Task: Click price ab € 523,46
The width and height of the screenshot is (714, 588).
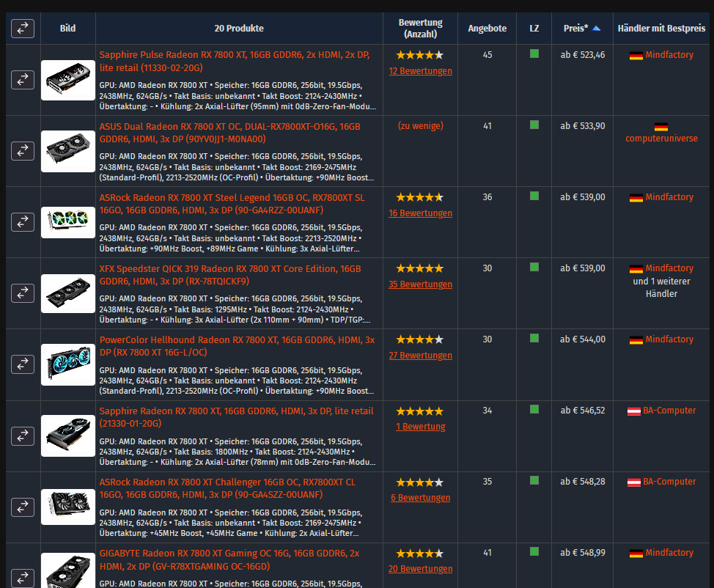Action: [x=583, y=55]
